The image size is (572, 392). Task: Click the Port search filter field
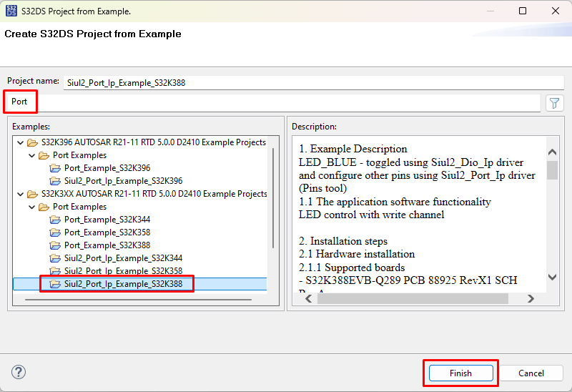[273, 102]
